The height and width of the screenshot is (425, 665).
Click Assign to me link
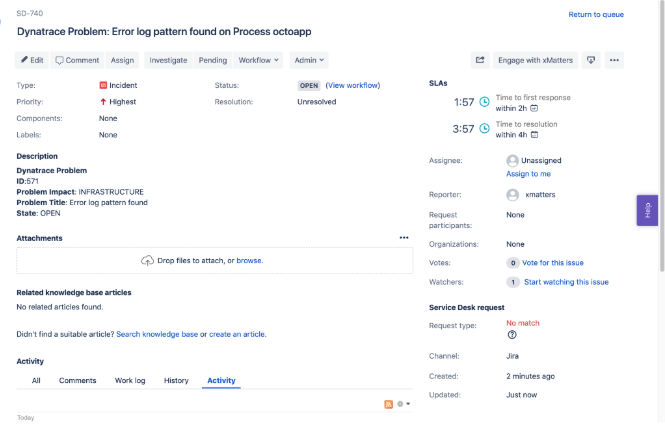click(x=528, y=174)
